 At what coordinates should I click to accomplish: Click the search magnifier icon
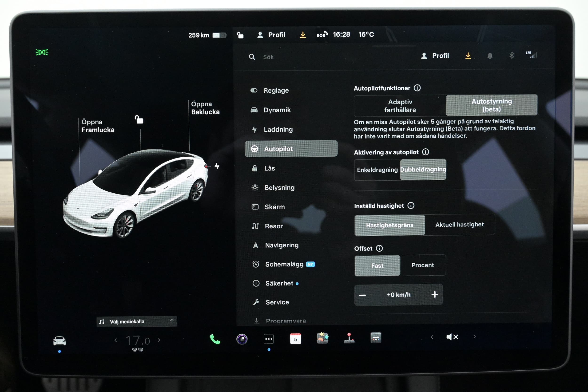pyautogui.click(x=252, y=57)
